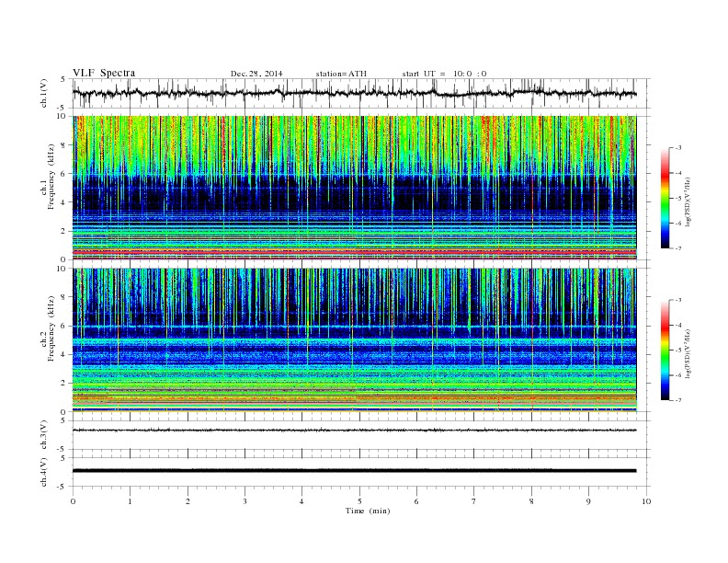Click the 'ch.1(V)' waveform axis label
The width and height of the screenshot is (728, 563).
coord(44,94)
